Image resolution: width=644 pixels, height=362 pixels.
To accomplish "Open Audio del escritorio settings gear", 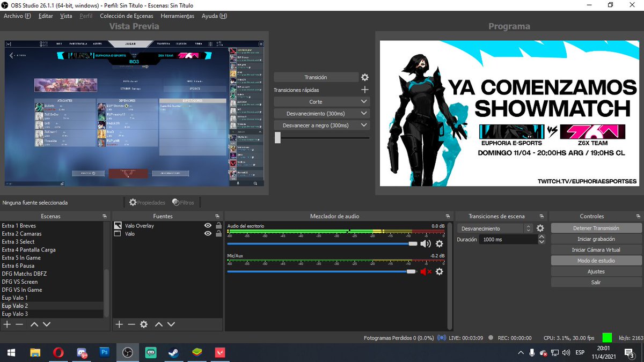I will coord(439,244).
